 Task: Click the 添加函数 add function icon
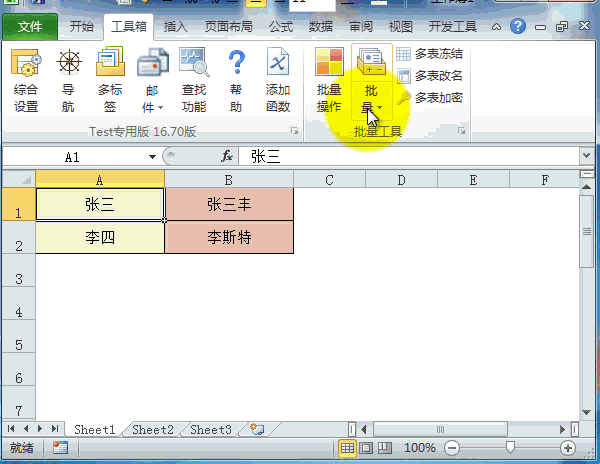click(278, 80)
